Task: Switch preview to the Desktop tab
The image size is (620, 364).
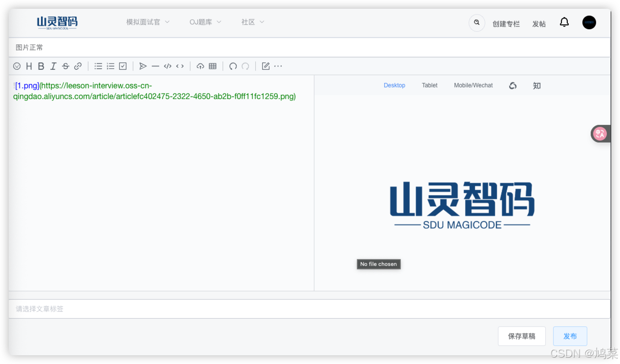Action: [394, 85]
